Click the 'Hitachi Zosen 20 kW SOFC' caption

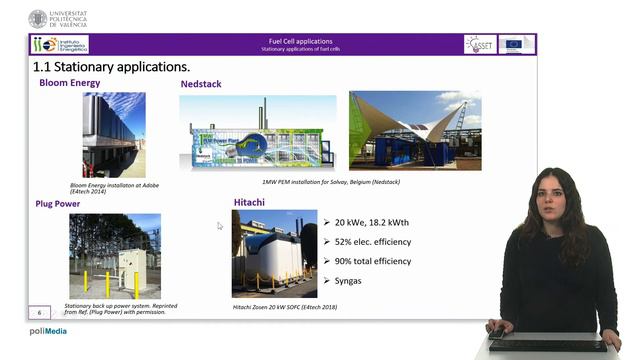click(x=285, y=307)
